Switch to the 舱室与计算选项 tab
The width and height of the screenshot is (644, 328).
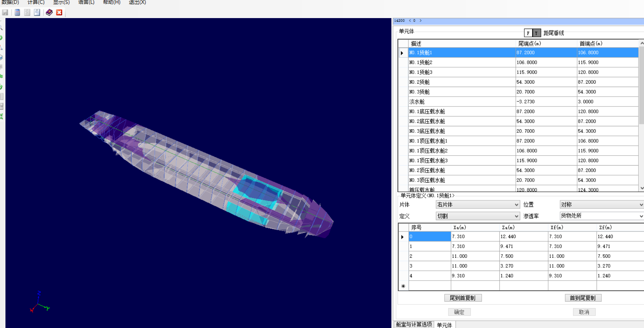point(414,325)
